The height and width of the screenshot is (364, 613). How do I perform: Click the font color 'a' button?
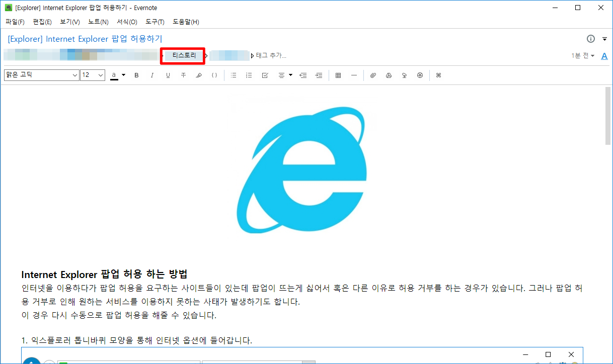point(114,75)
